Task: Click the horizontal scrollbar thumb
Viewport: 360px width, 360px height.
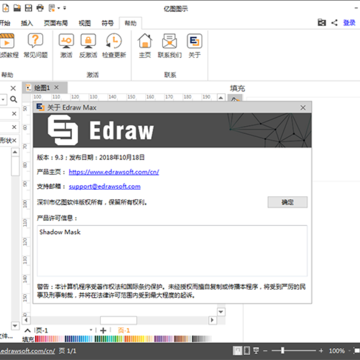Action: click(x=118, y=320)
